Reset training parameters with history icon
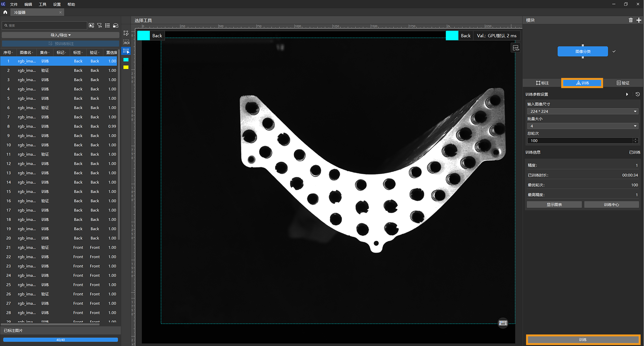644x346 pixels. tap(638, 94)
